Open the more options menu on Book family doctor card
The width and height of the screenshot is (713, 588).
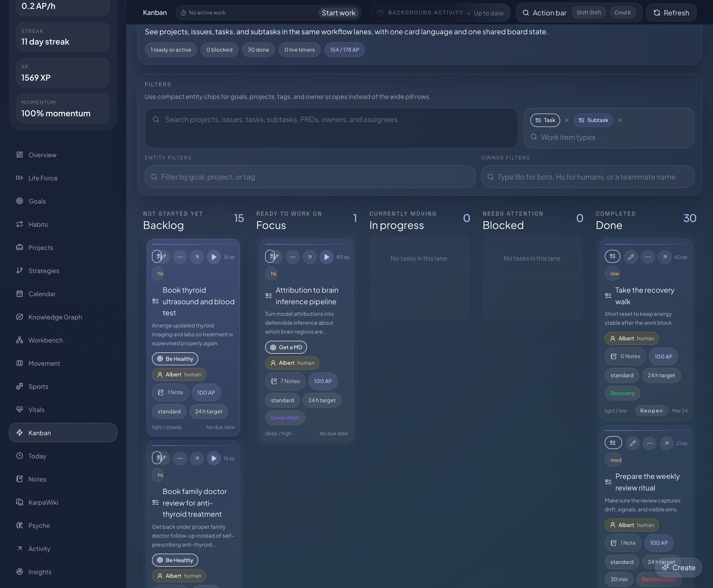pos(180,458)
